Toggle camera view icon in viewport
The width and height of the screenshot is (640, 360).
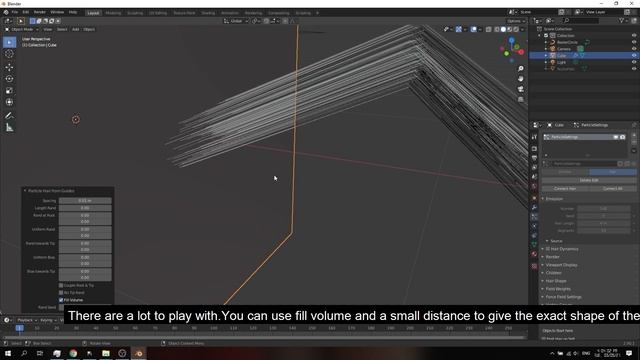click(x=520, y=89)
